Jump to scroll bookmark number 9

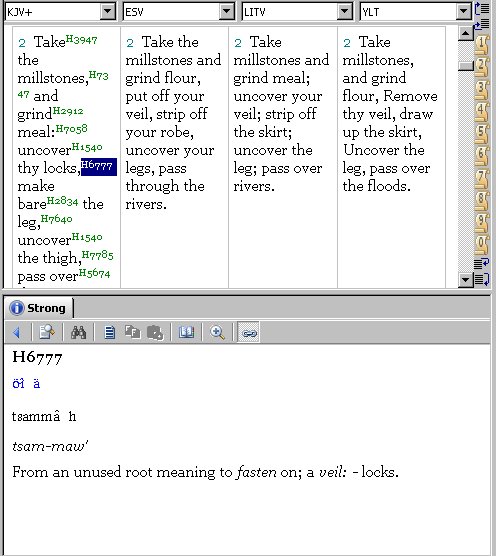click(481, 223)
